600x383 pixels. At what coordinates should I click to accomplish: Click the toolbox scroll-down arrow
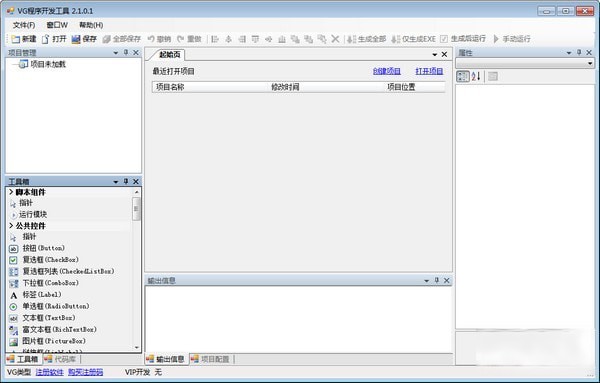[x=137, y=347]
